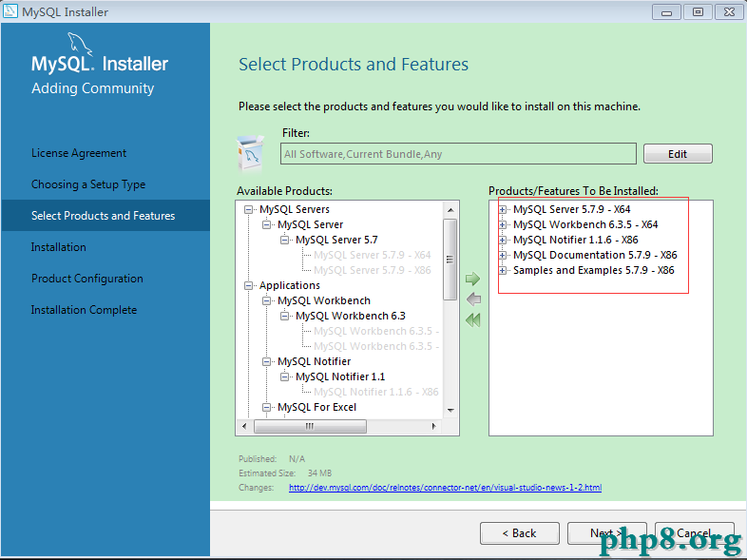This screenshot has width=747, height=560.
Task: Click the vertical scrollbar thumb in Available Products
Action: 450,260
